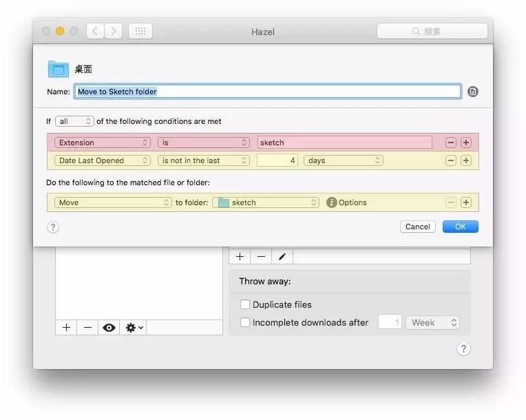Screen dimensions: 526x420
Task: Open the Move action dropdown
Action: coord(113,202)
